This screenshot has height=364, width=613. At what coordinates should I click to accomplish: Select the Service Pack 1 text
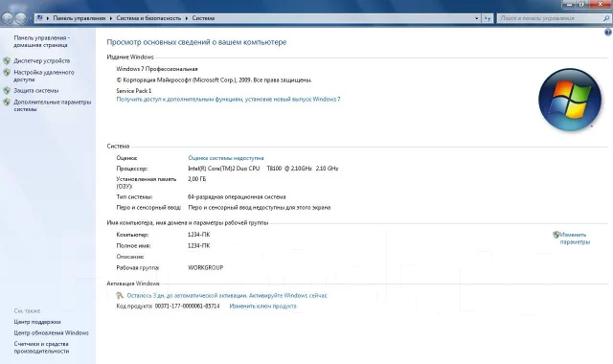pos(134,91)
